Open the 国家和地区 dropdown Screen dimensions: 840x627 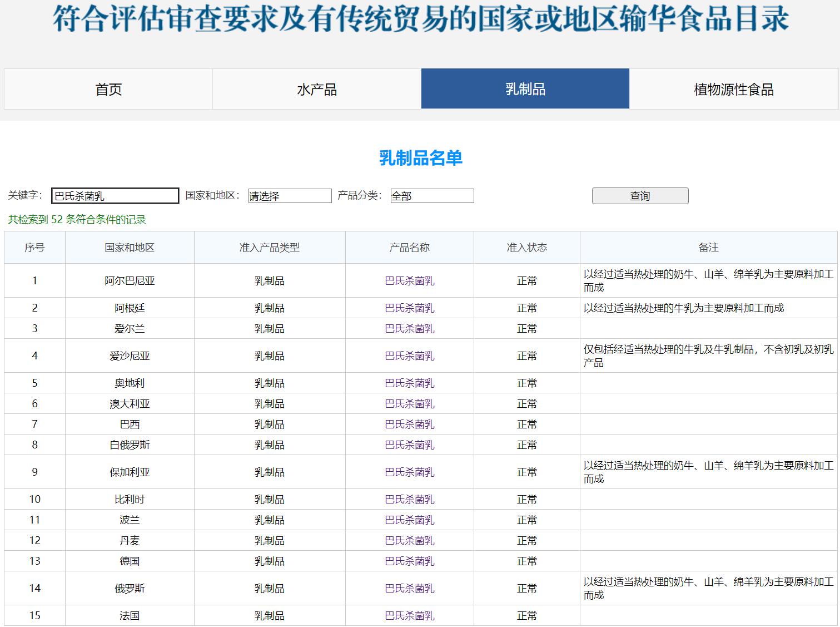tap(290, 196)
